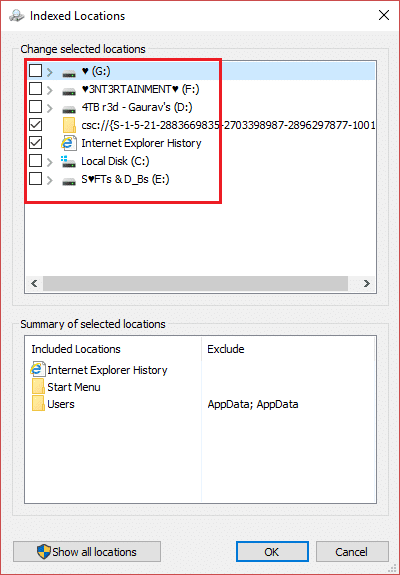Close the Indexed Locations dialog
This screenshot has height=575, width=400.
(x=384, y=15)
